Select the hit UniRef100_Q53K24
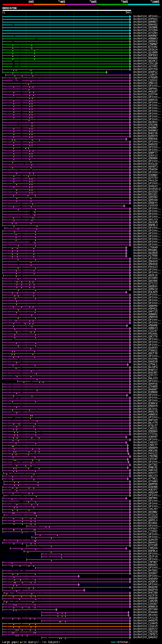 (145, 50)
